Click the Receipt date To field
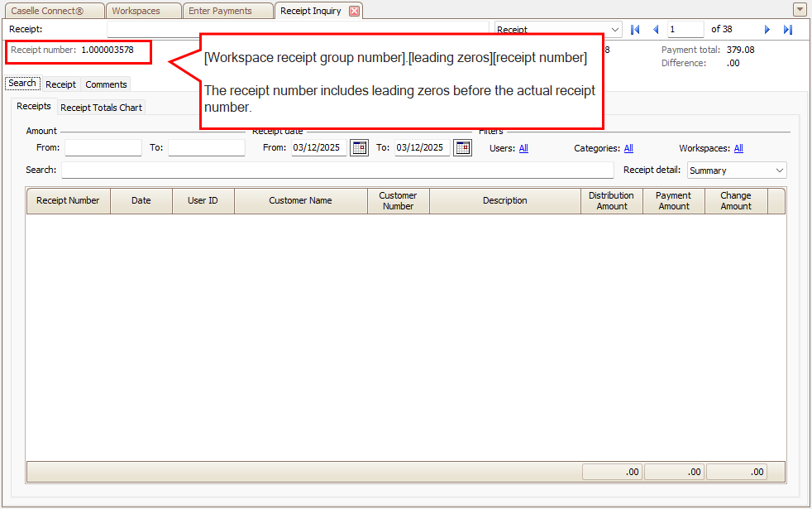This screenshot has width=812, height=509. [x=422, y=147]
